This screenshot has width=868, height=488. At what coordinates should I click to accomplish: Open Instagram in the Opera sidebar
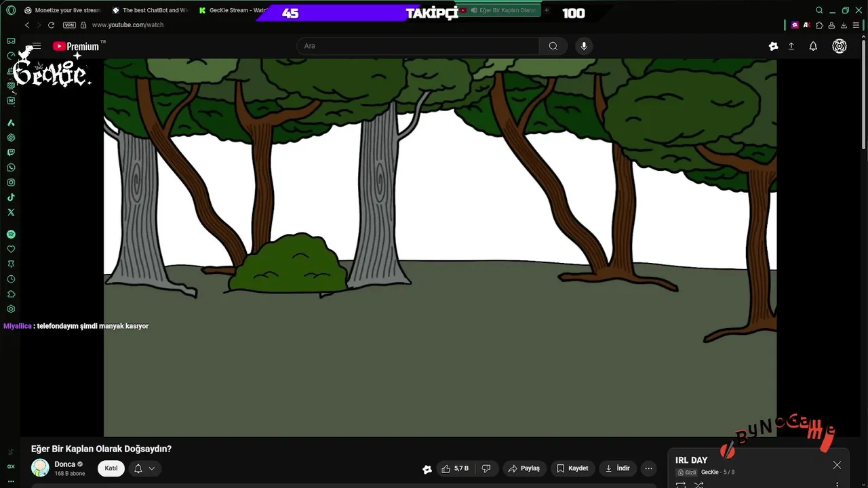(x=11, y=182)
